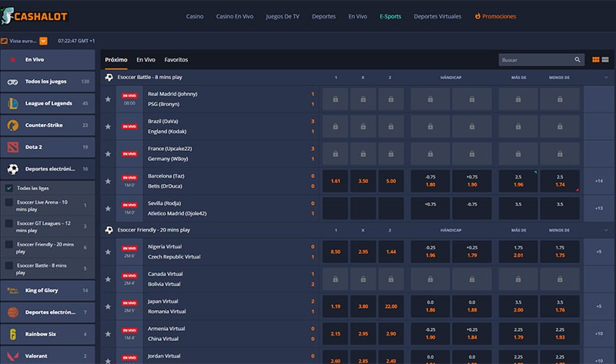
Task: Favorite the Sevilla vs Atletico Madrid match
Action: (x=108, y=209)
